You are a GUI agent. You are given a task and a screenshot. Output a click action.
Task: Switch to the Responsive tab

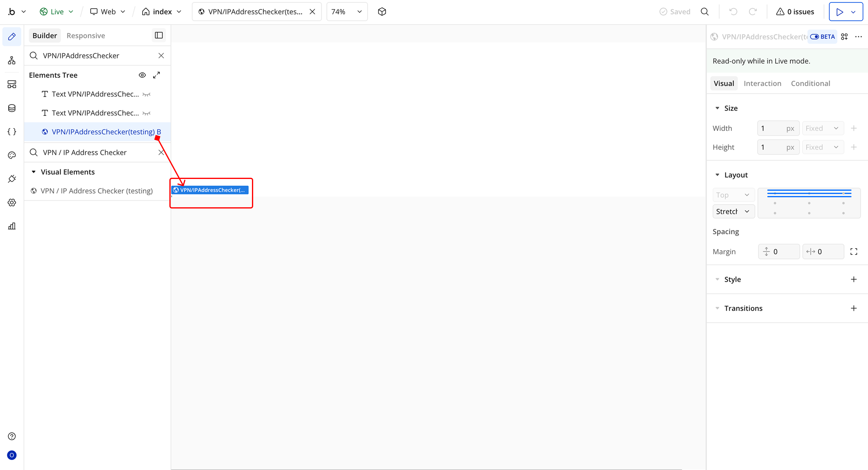[x=86, y=36]
